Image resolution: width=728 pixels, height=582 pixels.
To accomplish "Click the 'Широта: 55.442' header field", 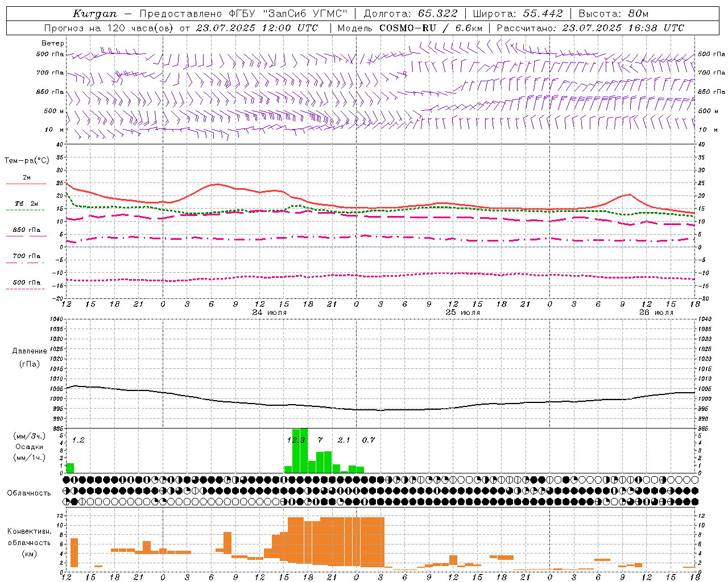I will [x=518, y=13].
